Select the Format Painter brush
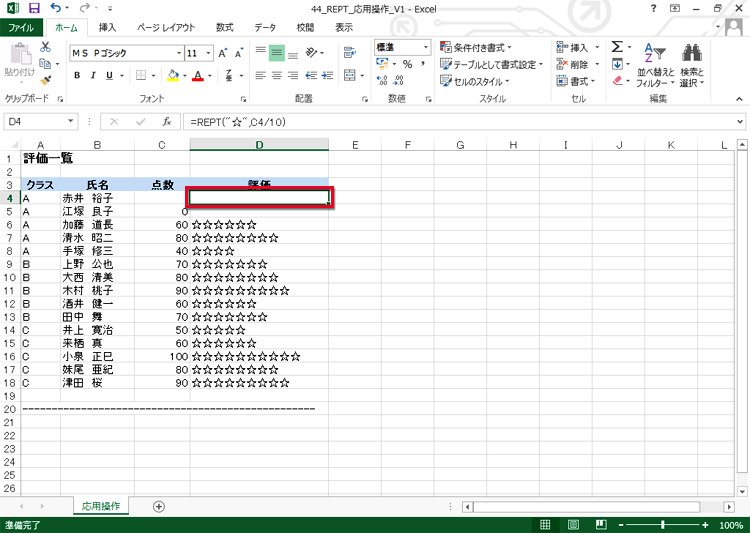Viewport: 750px width, 533px height. pos(45,80)
